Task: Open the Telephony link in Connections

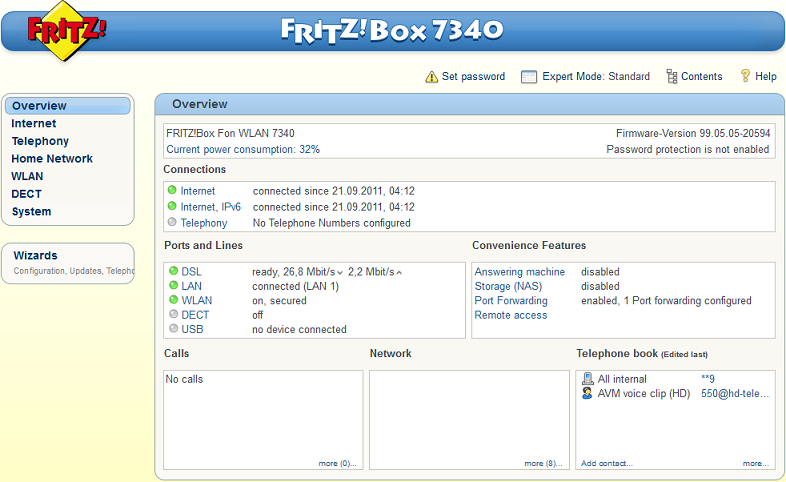Action: tap(204, 223)
